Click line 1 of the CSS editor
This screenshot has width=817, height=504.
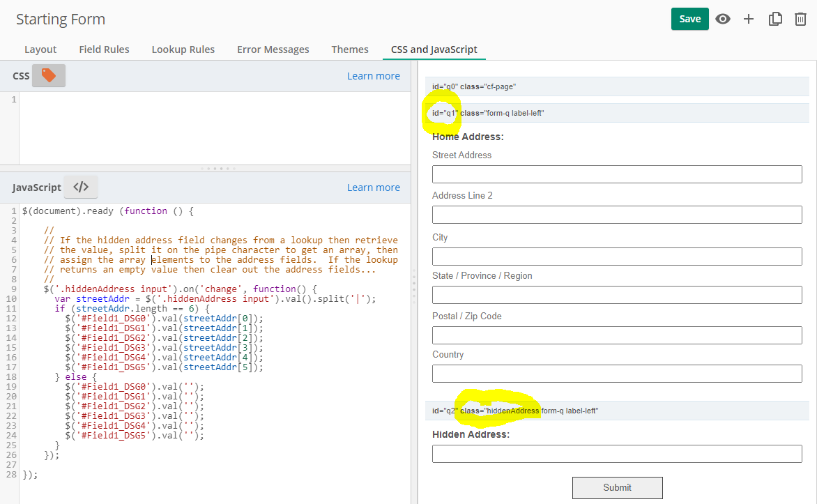(x=215, y=100)
